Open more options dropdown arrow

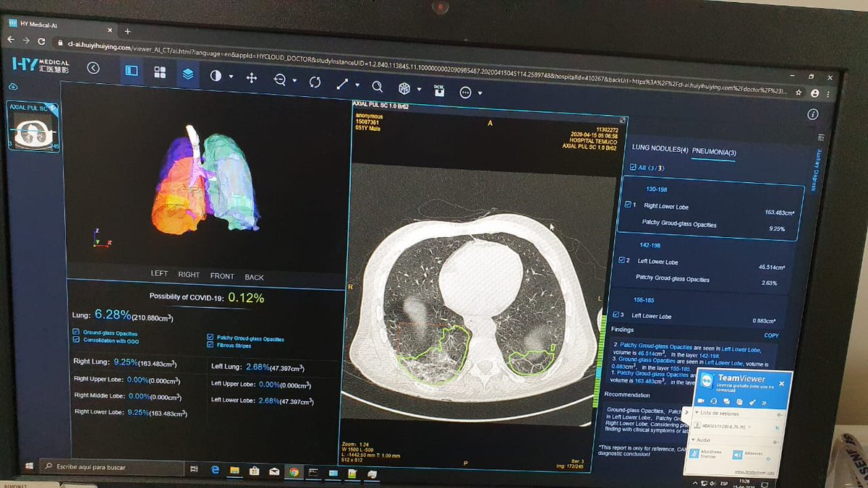coord(480,93)
